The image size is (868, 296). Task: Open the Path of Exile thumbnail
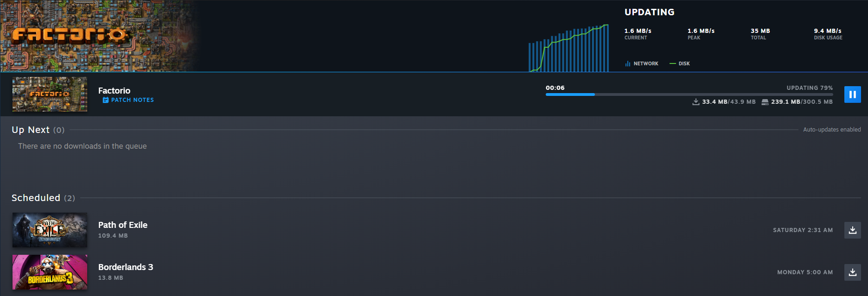pyautogui.click(x=50, y=230)
